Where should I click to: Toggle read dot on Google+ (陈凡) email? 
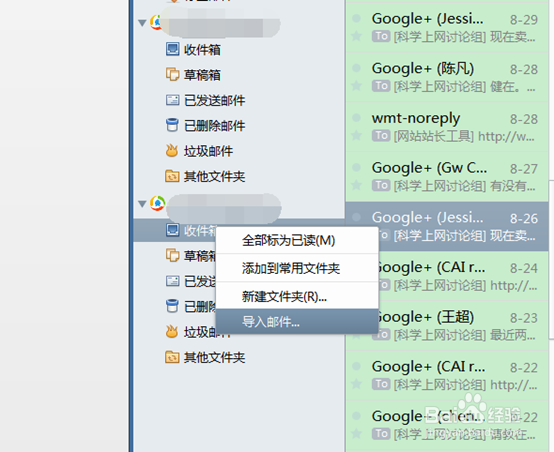pos(356,68)
